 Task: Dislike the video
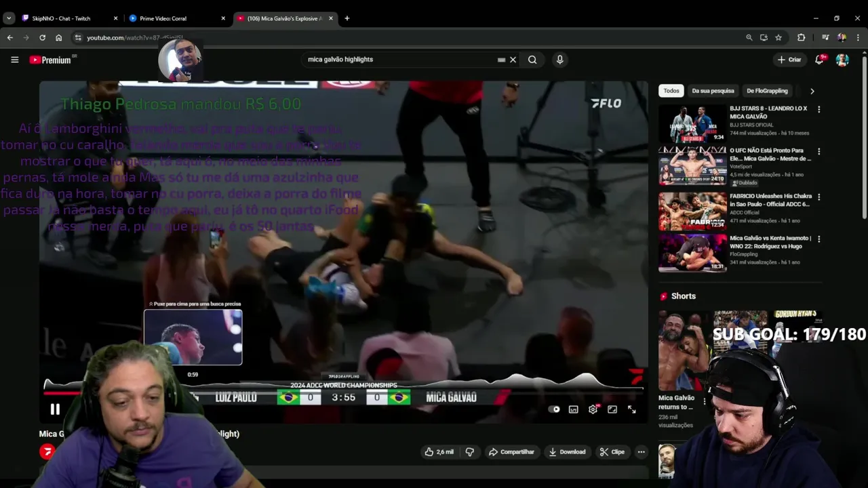pyautogui.click(x=469, y=452)
